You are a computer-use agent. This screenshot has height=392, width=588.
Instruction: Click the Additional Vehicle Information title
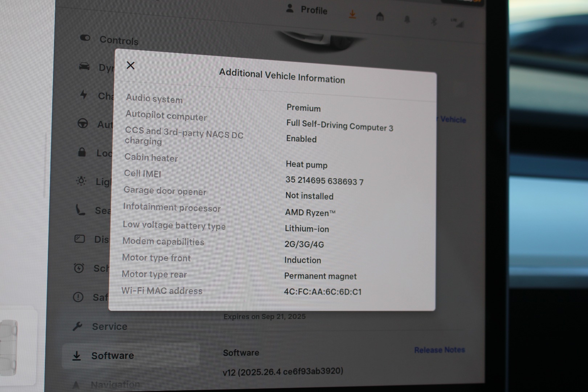(x=282, y=76)
